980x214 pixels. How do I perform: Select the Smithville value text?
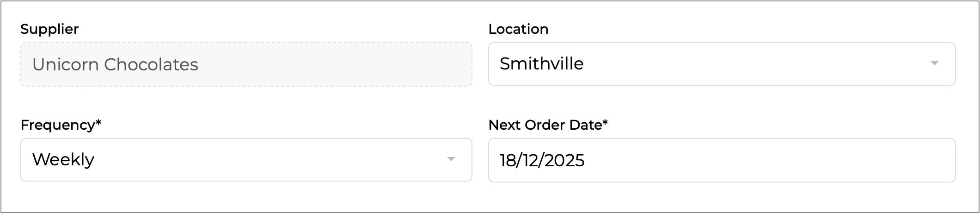(541, 64)
